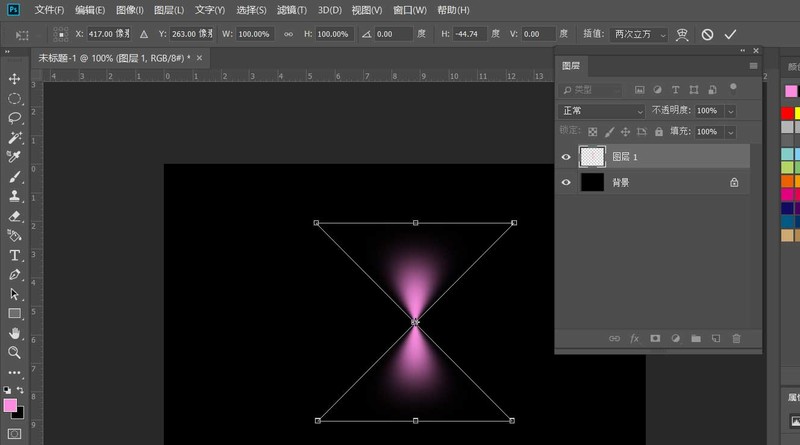Click the 图层 panel tab

pos(571,66)
